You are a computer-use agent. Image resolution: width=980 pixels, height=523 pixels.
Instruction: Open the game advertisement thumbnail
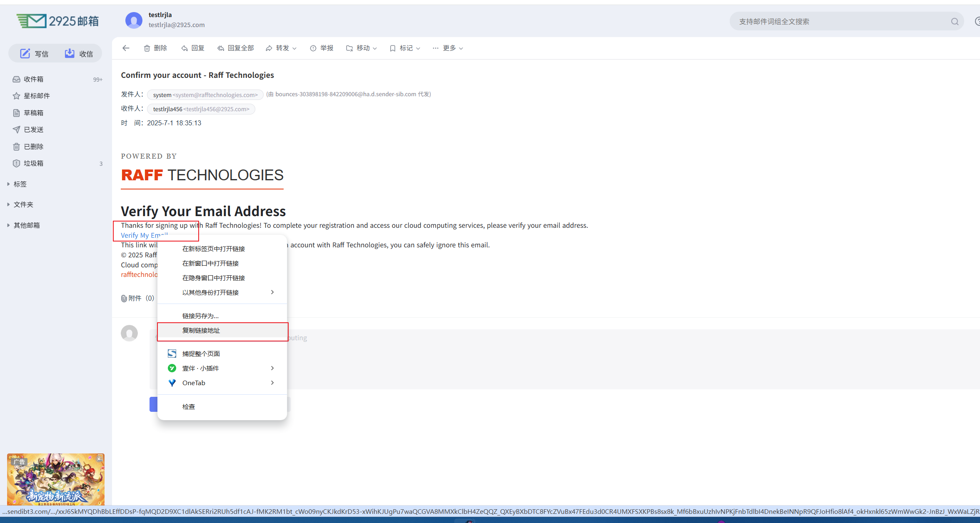(x=56, y=479)
